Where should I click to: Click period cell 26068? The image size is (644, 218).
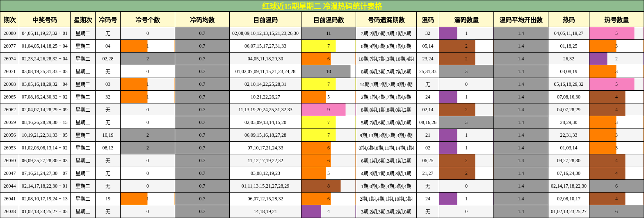point(10,84)
